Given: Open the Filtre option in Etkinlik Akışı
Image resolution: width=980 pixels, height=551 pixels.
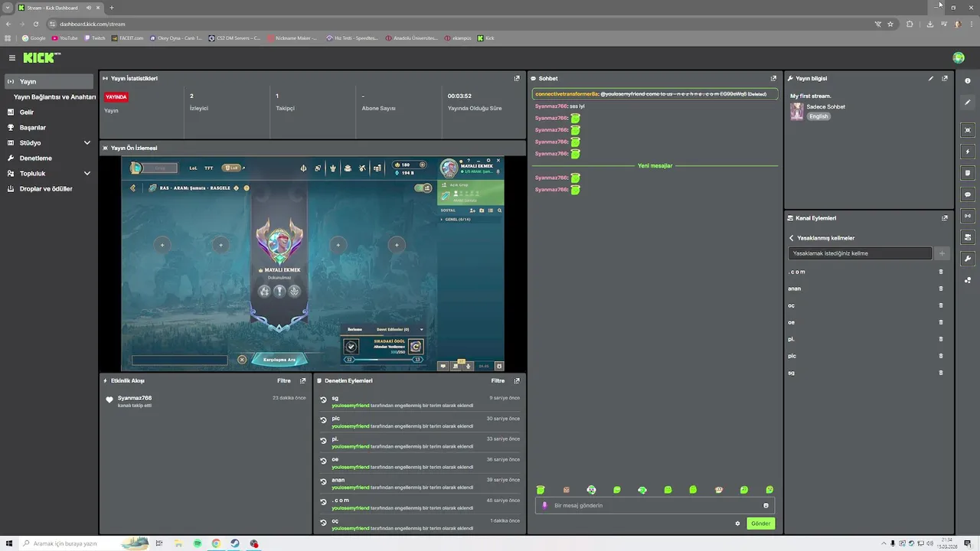Looking at the screenshot, I should point(283,380).
